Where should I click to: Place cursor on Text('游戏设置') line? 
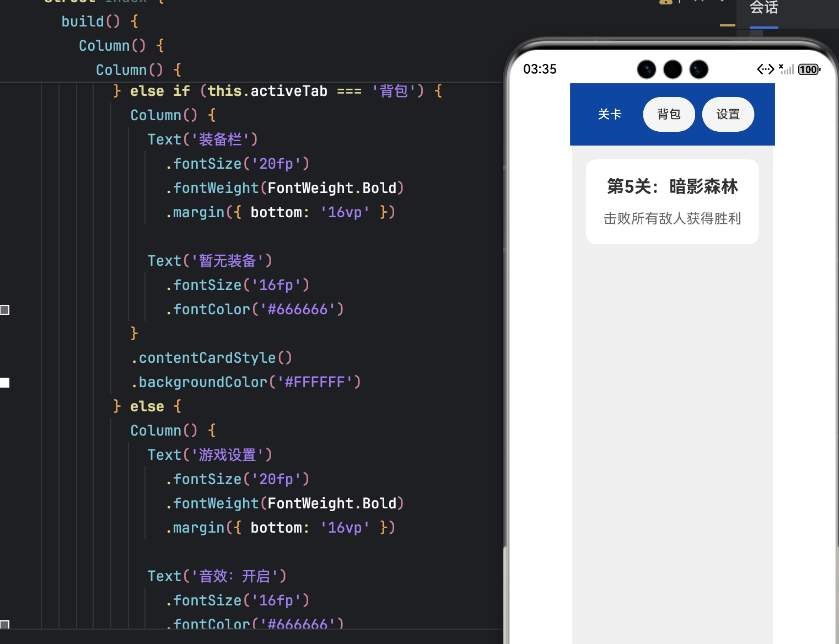point(209,455)
